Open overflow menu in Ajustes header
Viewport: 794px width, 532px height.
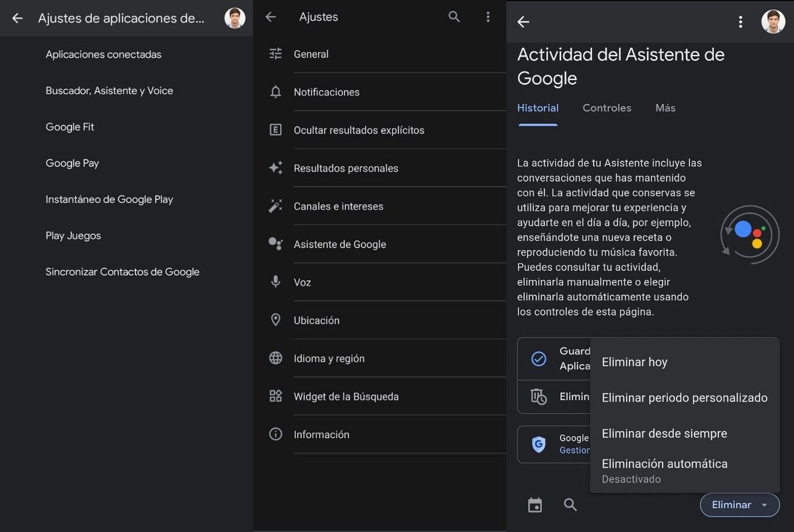(x=488, y=17)
